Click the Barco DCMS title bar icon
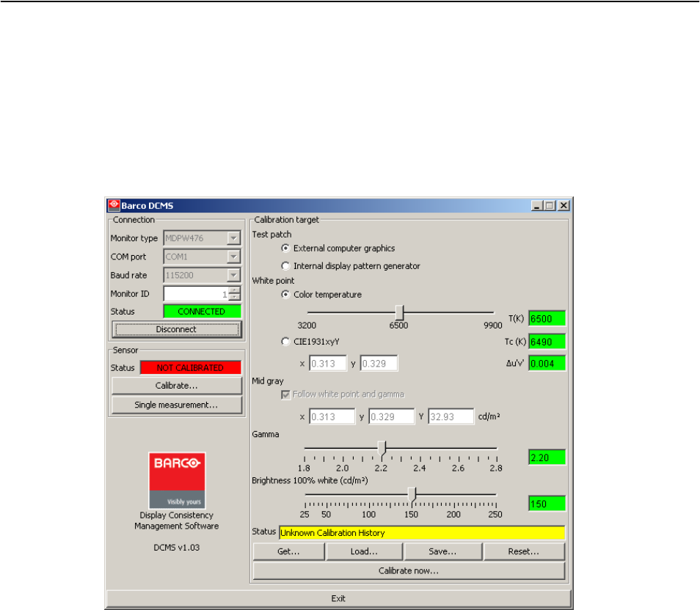Image resolution: width=700 pixels, height=610 pixels. point(114,205)
